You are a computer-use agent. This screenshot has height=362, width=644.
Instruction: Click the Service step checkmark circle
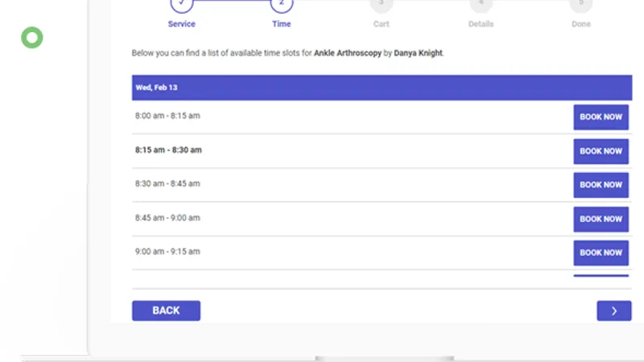pos(182,3)
